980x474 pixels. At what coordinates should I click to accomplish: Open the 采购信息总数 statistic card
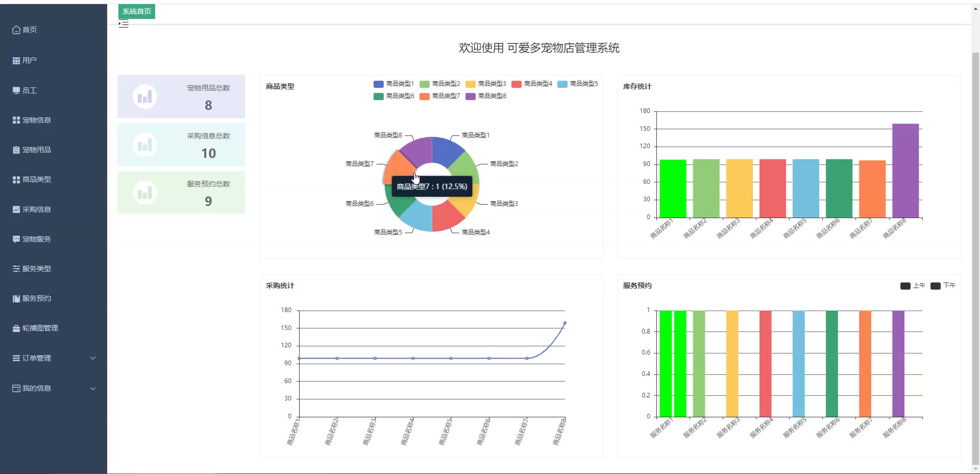pos(181,145)
